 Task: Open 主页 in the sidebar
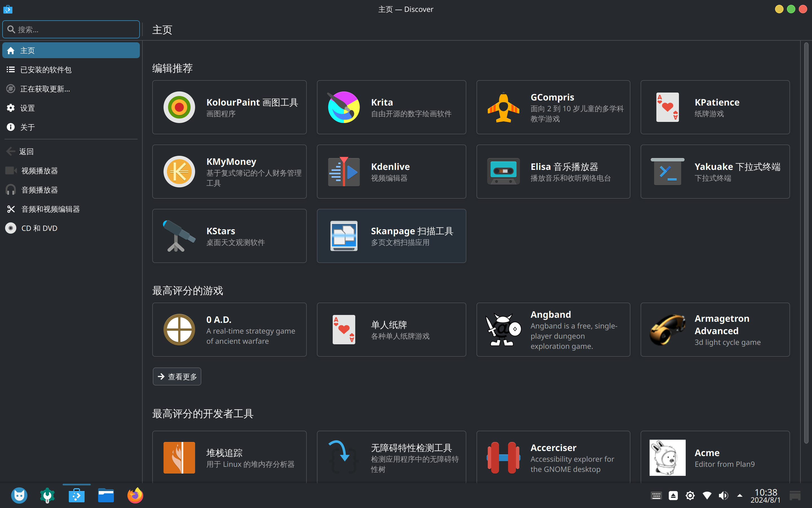pos(71,51)
